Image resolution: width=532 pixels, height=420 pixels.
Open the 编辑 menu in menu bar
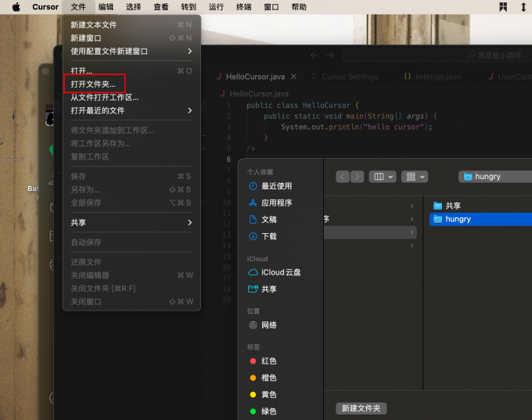[106, 7]
